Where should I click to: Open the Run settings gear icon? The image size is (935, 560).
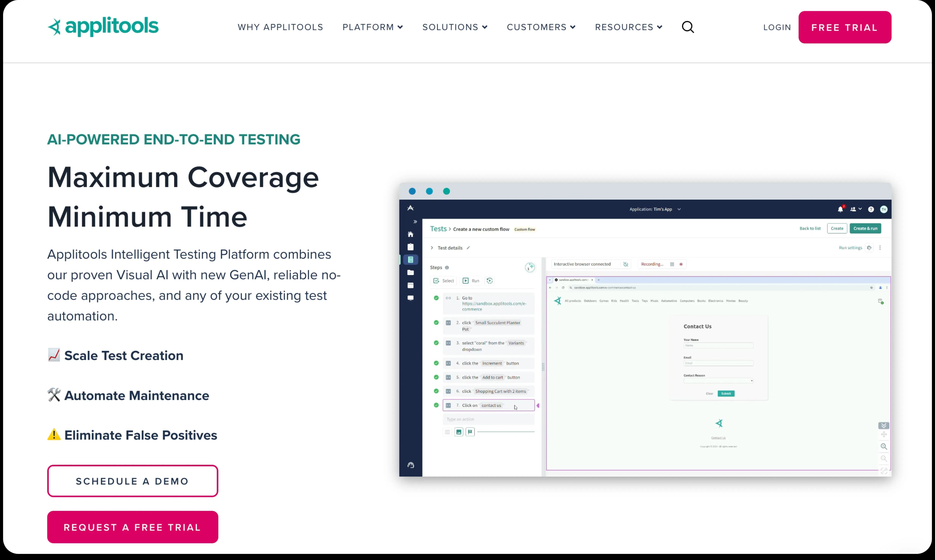[869, 248]
